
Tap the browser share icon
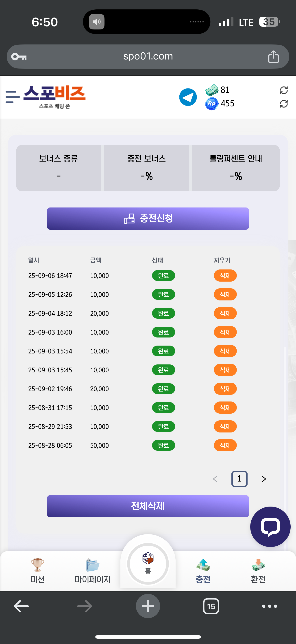(273, 57)
